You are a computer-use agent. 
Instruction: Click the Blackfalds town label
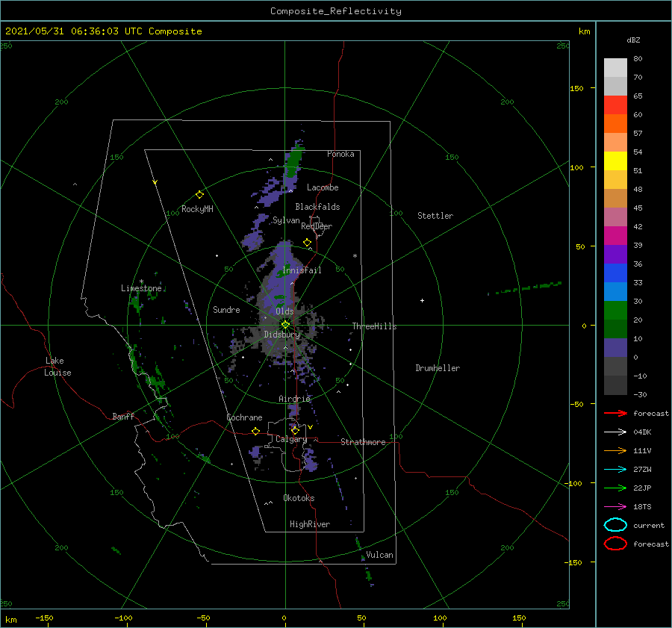click(317, 207)
